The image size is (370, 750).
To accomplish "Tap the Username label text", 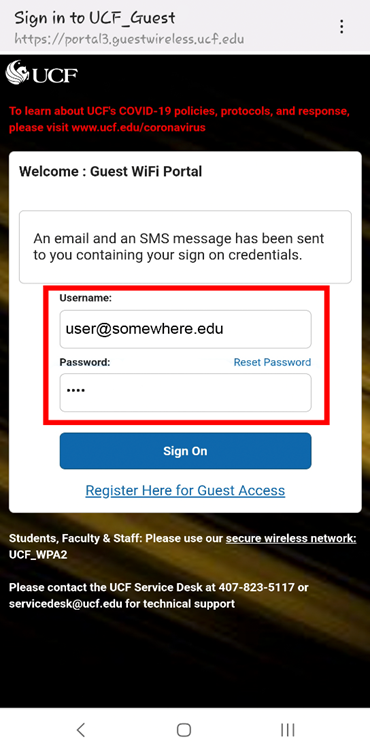I will (x=85, y=298).
